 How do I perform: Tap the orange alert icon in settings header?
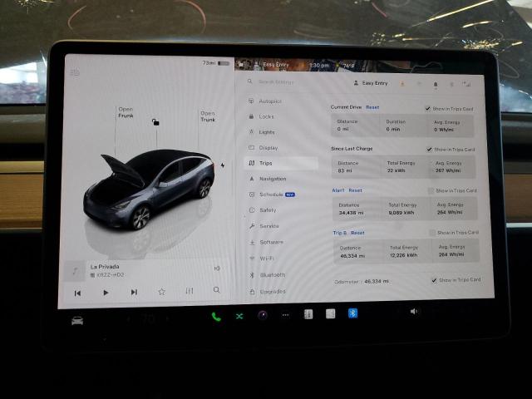402,83
